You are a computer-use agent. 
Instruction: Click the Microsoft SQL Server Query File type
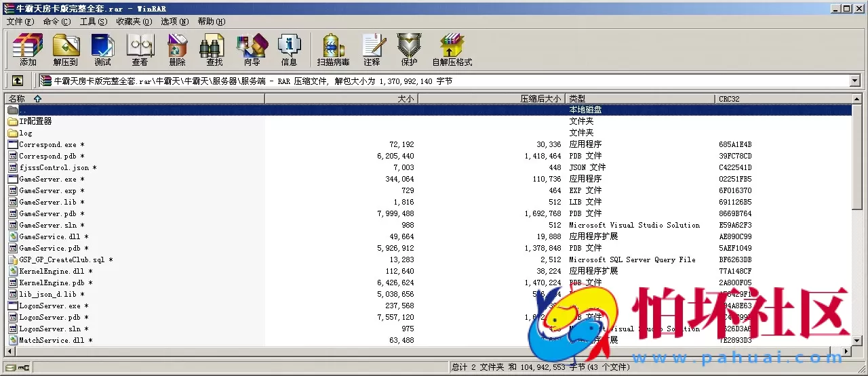(x=632, y=259)
